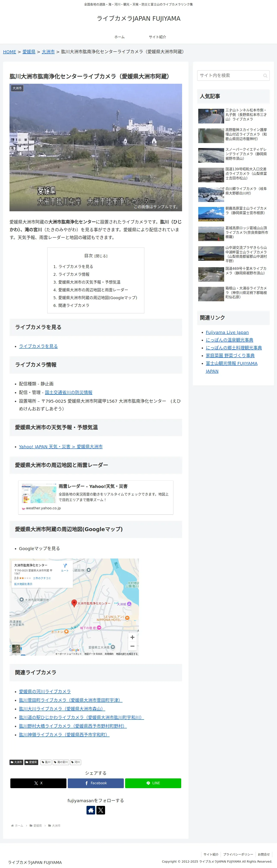
Task: Open Fujiyama Live Japan related link
Action: click(227, 332)
